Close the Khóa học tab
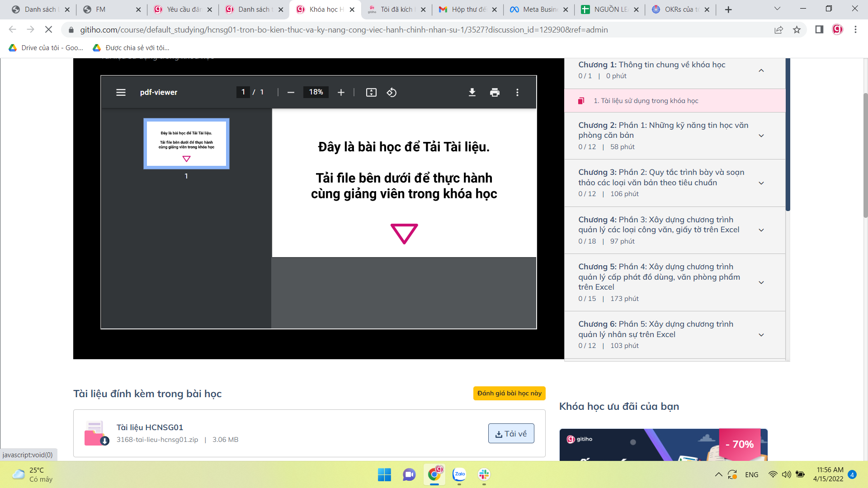The width and height of the screenshot is (868, 488). (x=352, y=9)
